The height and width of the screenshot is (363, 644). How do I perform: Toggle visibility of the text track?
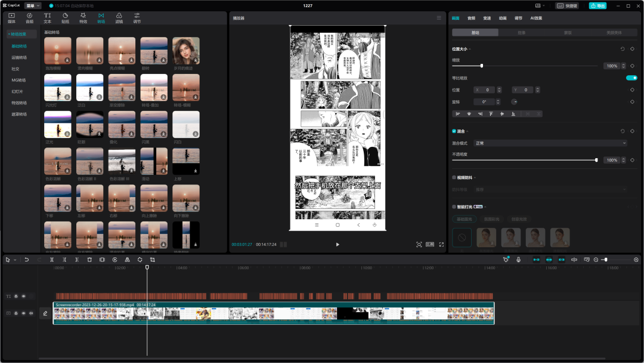click(23, 296)
